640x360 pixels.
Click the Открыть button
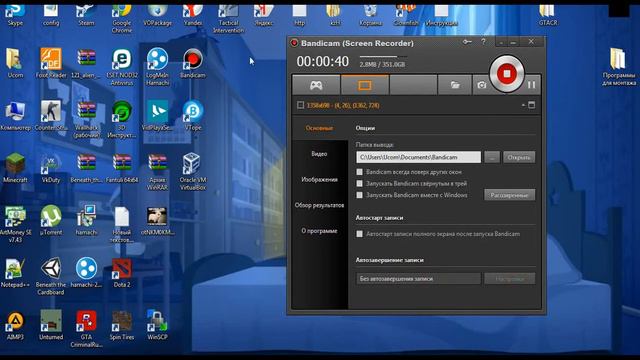tap(519, 157)
